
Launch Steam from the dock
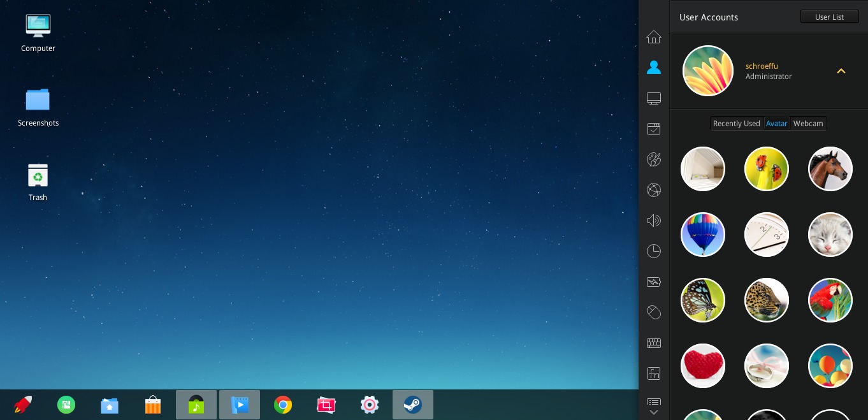(413, 405)
